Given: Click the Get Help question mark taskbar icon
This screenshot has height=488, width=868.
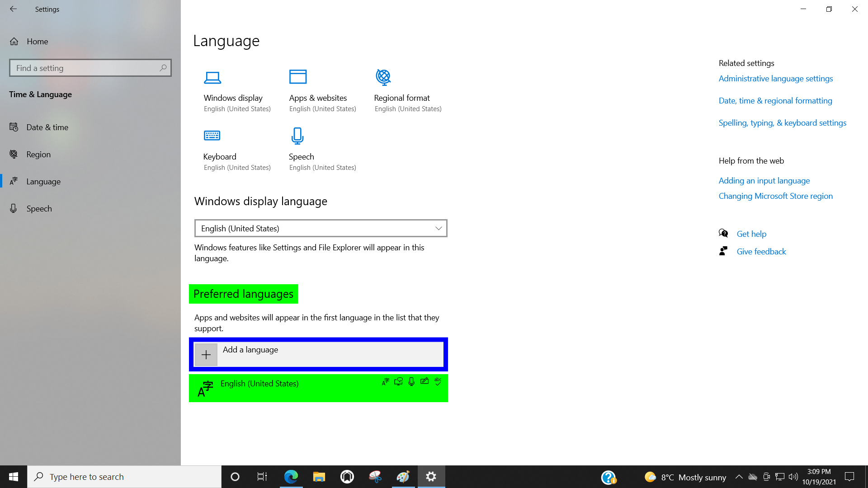Looking at the screenshot, I should coord(609,477).
